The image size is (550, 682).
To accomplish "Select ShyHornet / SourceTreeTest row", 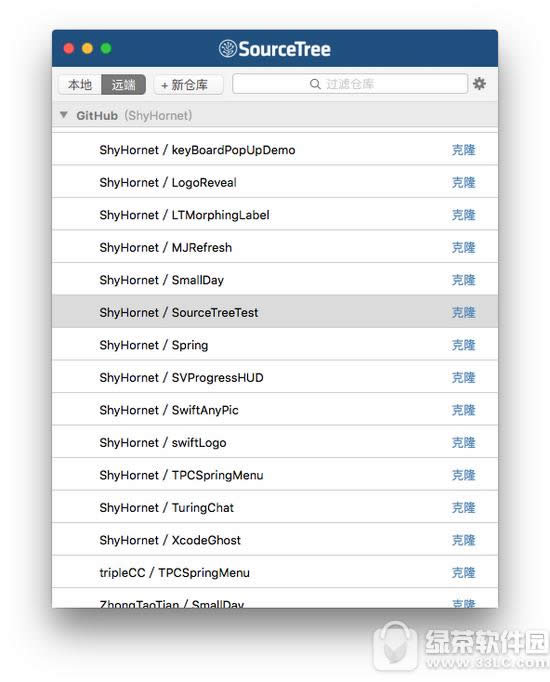I will pos(275,312).
